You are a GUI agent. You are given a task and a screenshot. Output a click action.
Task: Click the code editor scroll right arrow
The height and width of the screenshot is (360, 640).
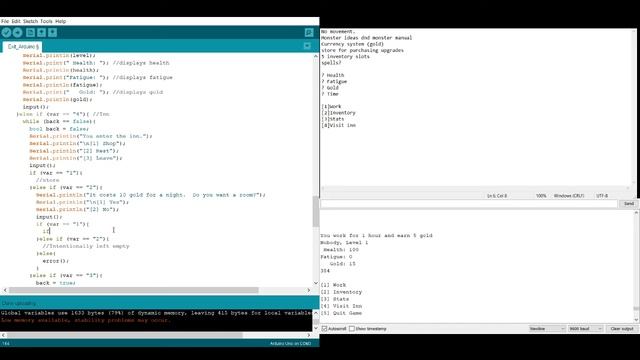click(x=309, y=290)
